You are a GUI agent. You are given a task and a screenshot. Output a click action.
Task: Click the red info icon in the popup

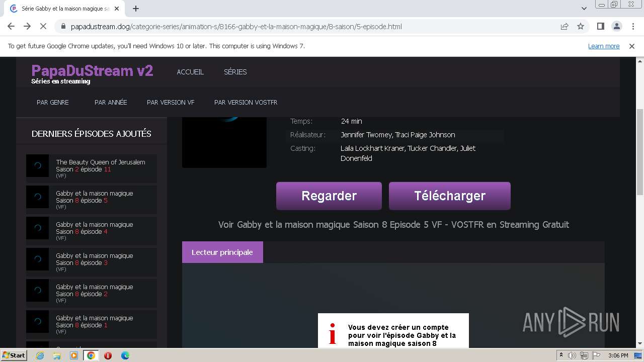pyautogui.click(x=332, y=334)
